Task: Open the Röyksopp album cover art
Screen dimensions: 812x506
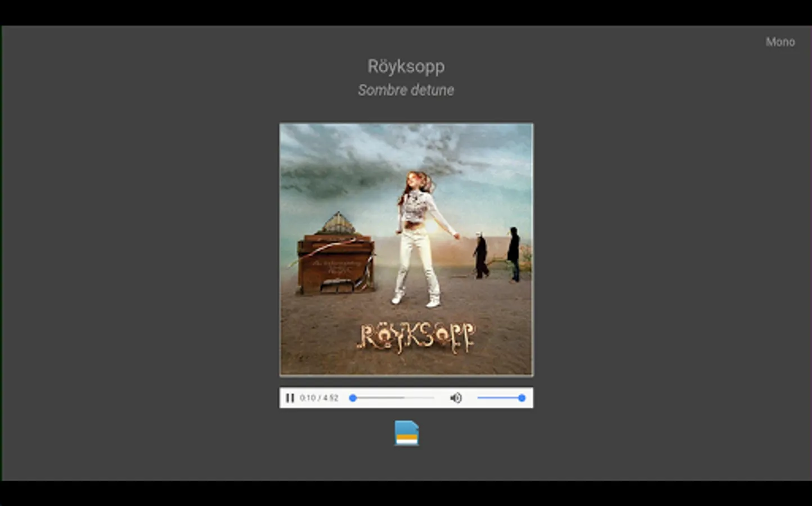Action: [406, 249]
